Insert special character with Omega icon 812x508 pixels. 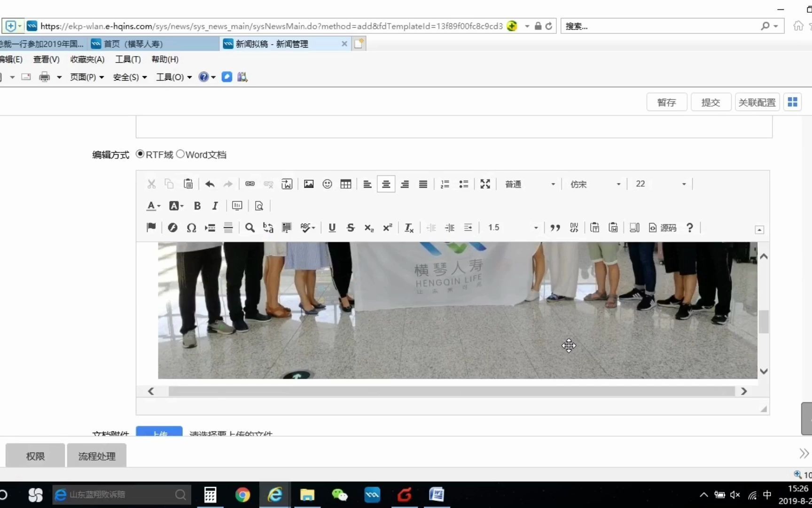(191, 228)
